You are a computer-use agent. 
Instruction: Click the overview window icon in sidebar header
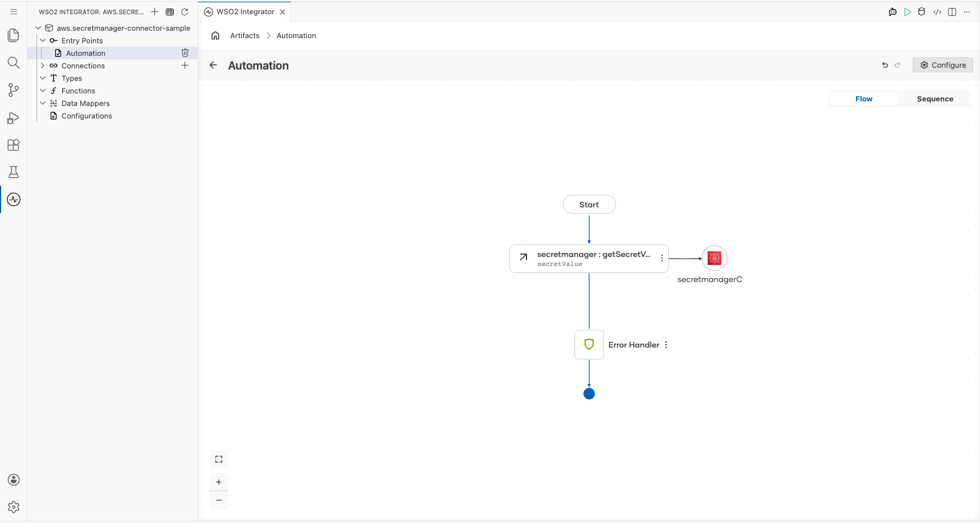pyautogui.click(x=170, y=11)
